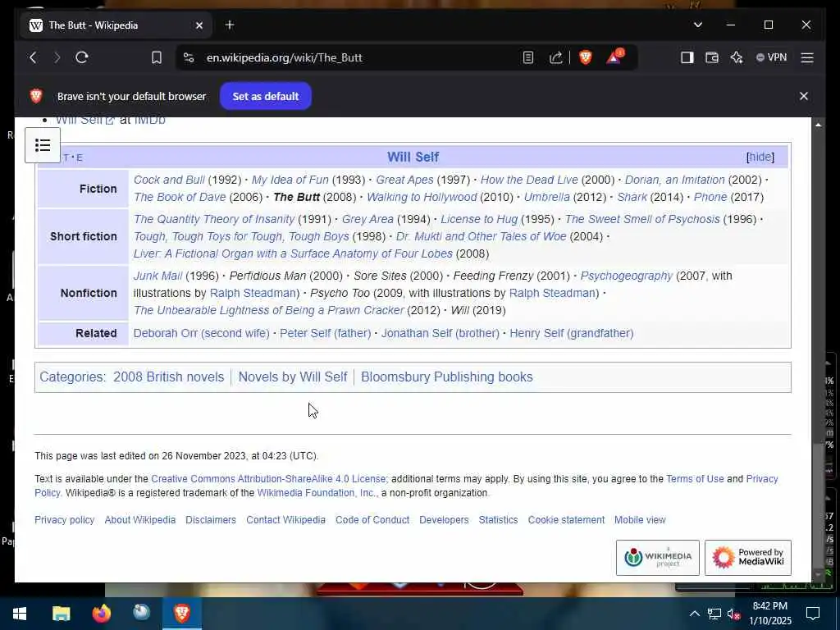This screenshot has width=840, height=630.
Task: Open Unbearable Lightness of Being a Prawn Cracker
Action: (268, 310)
